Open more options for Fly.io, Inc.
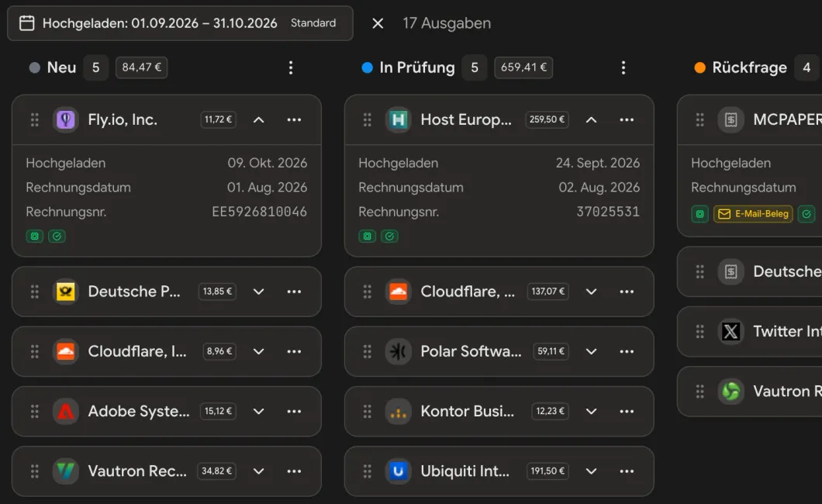The width and height of the screenshot is (822, 504). click(x=294, y=119)
